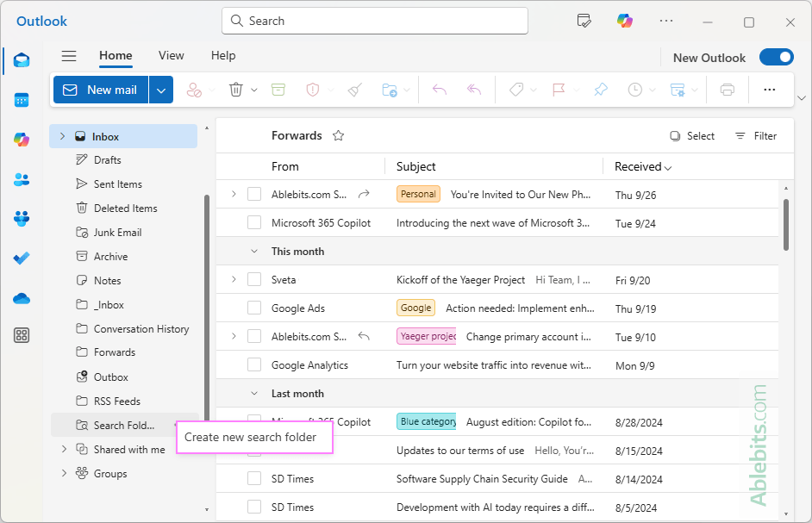Open the Help menu
Image resolution: width=812 pixels, height=523 pixels.
click(x=222, y=55)
